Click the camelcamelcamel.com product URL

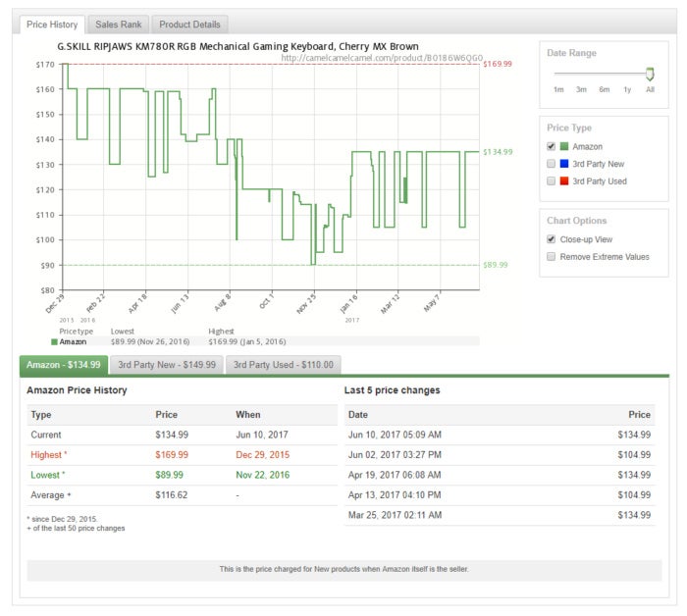[x=382, y=58]
